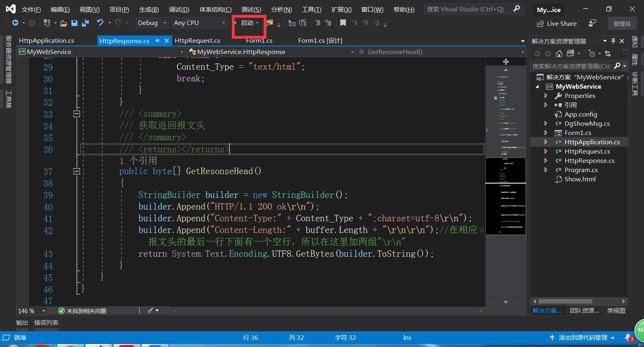Switch to the 类视图 tab

click(616, 311)
